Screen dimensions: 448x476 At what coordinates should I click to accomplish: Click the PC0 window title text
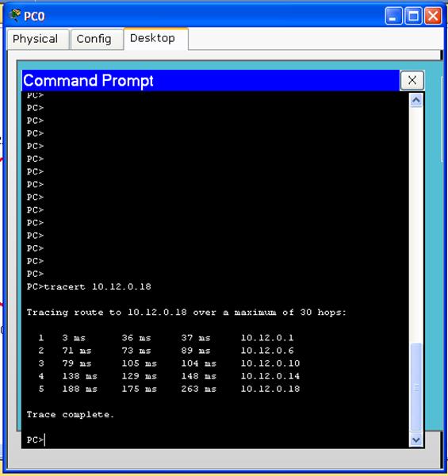coord(34,16)
